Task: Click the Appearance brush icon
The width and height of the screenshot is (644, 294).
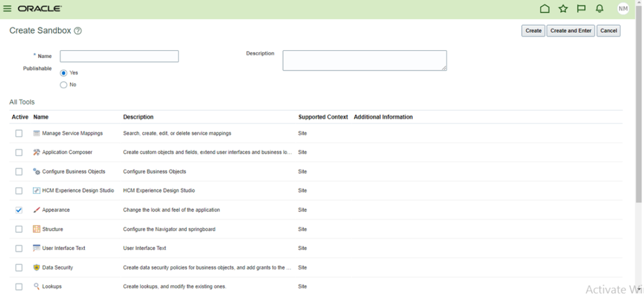Action: 36,210
